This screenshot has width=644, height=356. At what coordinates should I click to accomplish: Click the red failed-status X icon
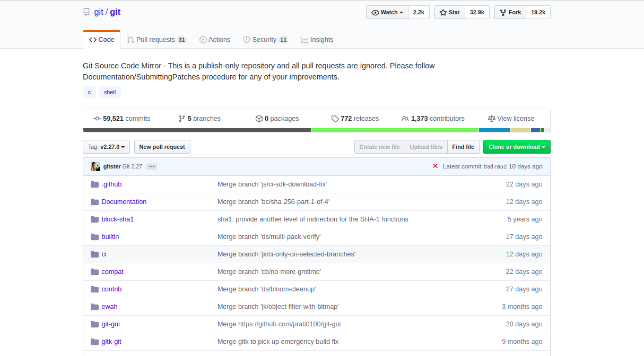435,166
